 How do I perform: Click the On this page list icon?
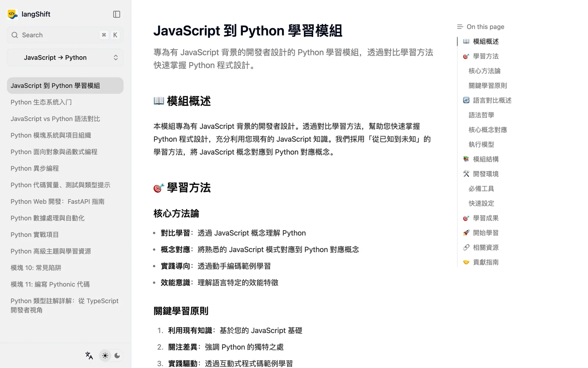460,27
